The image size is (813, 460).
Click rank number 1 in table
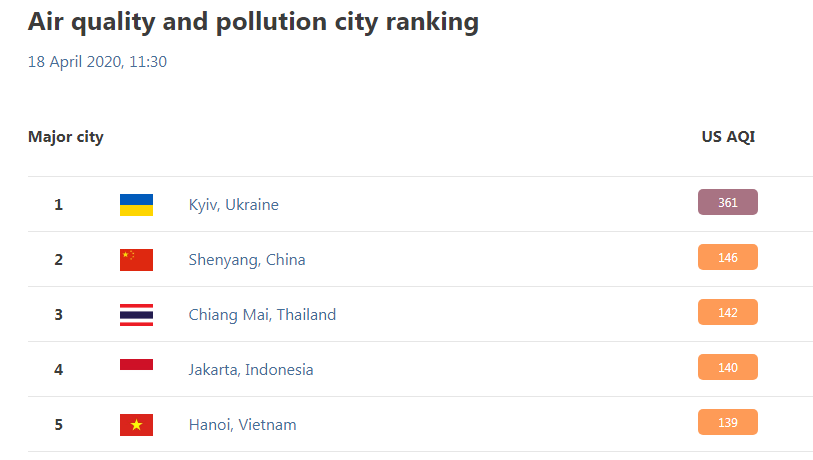tap(59, 205)
